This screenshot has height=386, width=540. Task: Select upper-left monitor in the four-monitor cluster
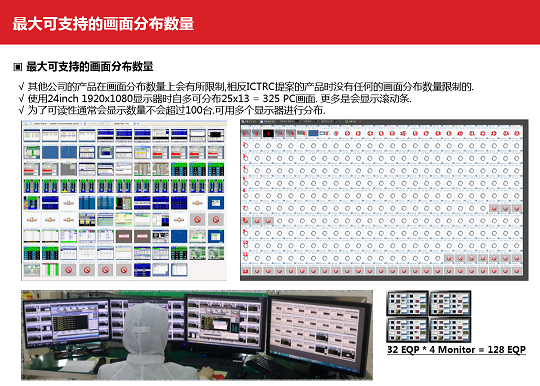[407, 303]
